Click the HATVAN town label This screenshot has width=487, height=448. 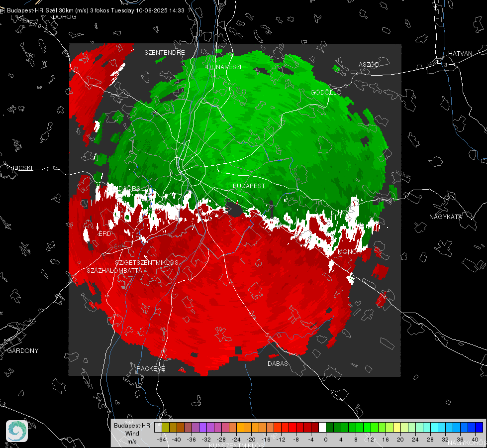point(460,53)
